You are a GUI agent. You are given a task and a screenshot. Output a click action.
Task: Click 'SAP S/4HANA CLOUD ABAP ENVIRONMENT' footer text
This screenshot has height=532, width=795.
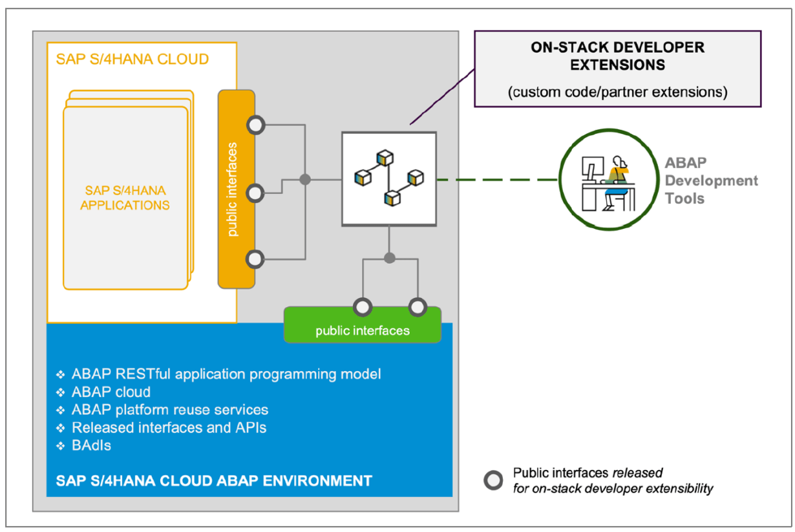pyautogui.click(x=214, y=481)
